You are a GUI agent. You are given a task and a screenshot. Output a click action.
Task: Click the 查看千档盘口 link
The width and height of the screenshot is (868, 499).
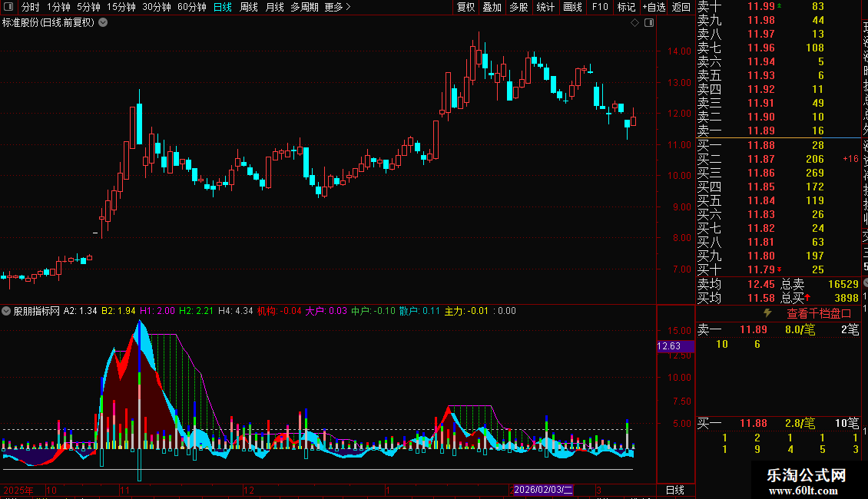coord(819,314)
